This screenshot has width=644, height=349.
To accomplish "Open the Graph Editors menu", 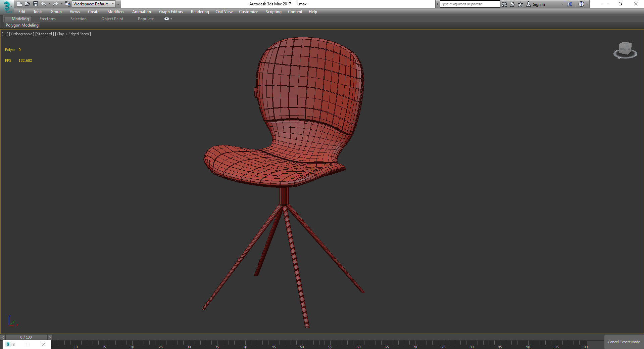I will tap(171, 12).
